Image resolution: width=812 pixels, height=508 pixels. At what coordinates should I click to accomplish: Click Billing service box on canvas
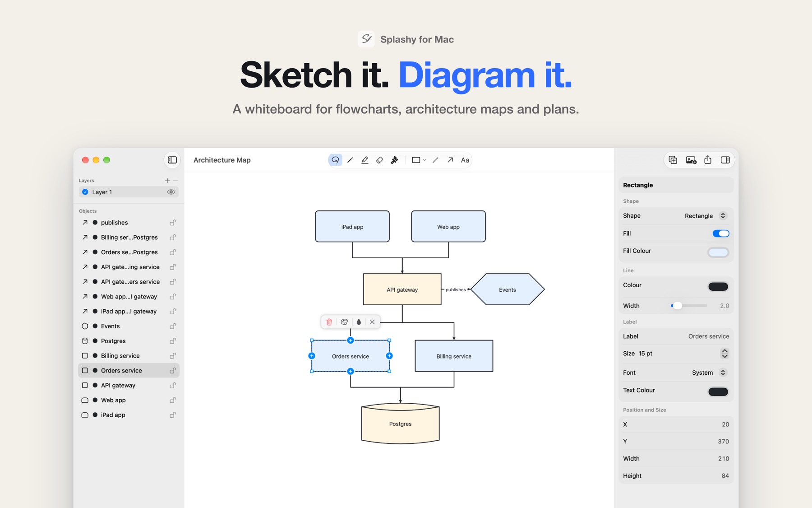point(454,356)
